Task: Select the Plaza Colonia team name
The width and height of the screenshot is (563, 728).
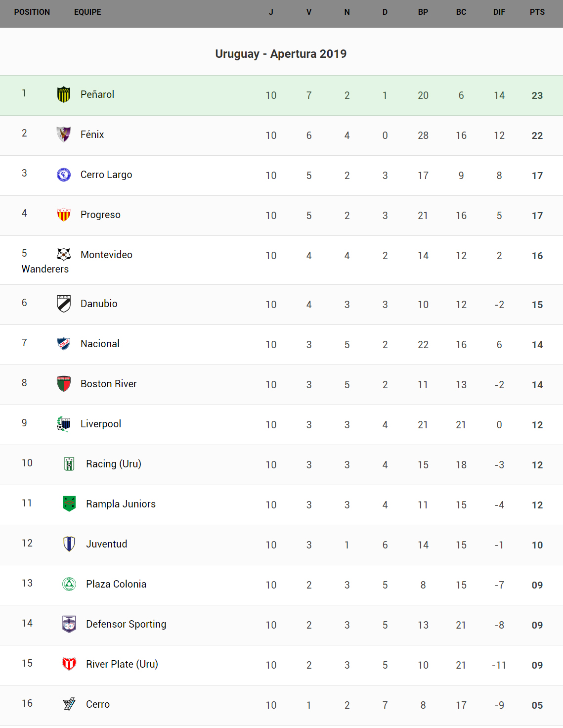Action: click(x=116, y=584)
